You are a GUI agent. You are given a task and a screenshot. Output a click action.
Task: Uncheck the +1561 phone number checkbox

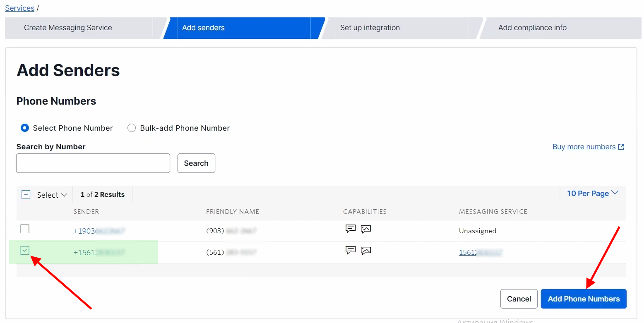coord(25,250)
